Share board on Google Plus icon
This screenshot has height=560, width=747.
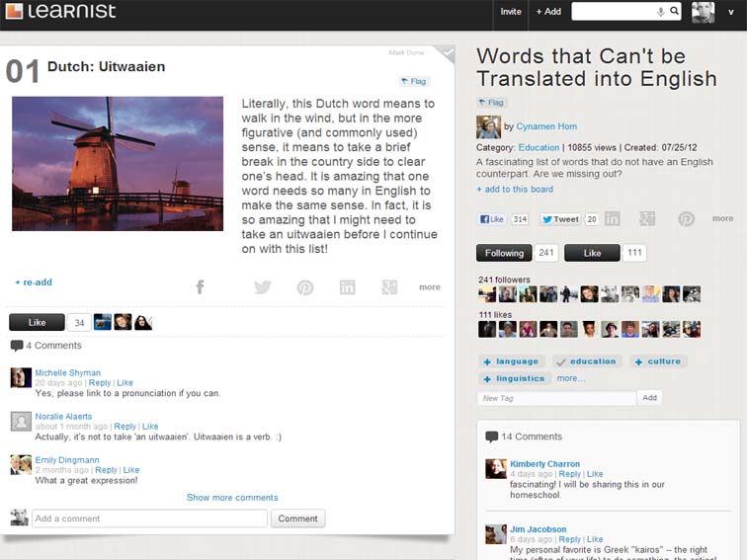pos(647,219)
